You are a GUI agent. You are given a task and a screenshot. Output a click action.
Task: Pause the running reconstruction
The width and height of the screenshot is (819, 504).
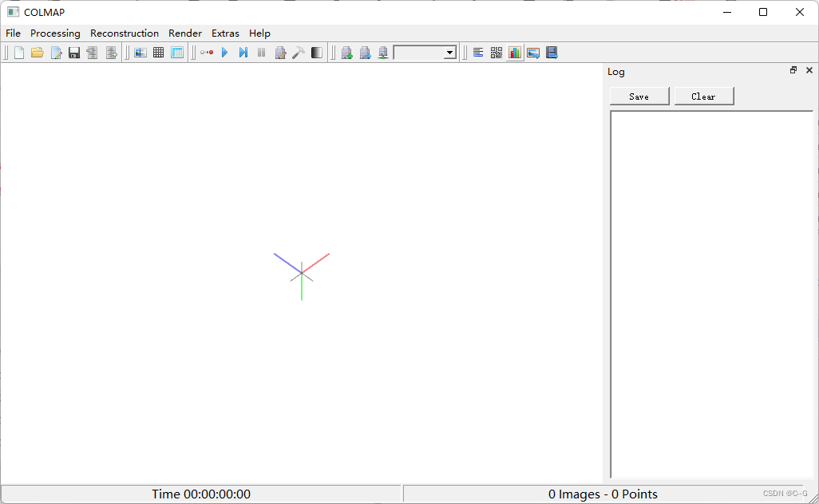(262, 52)
